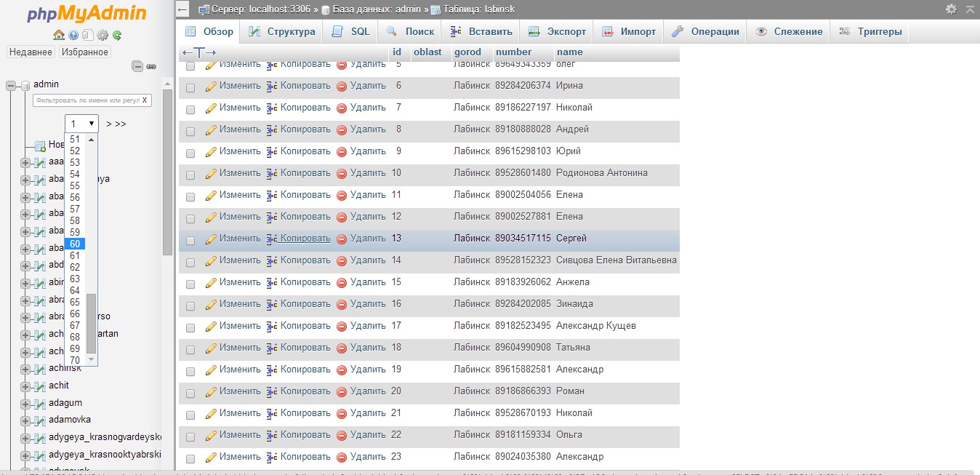Viewport: 980px width, 475px height.
Task: Open the SQL tab
Action: pos(350,31)
